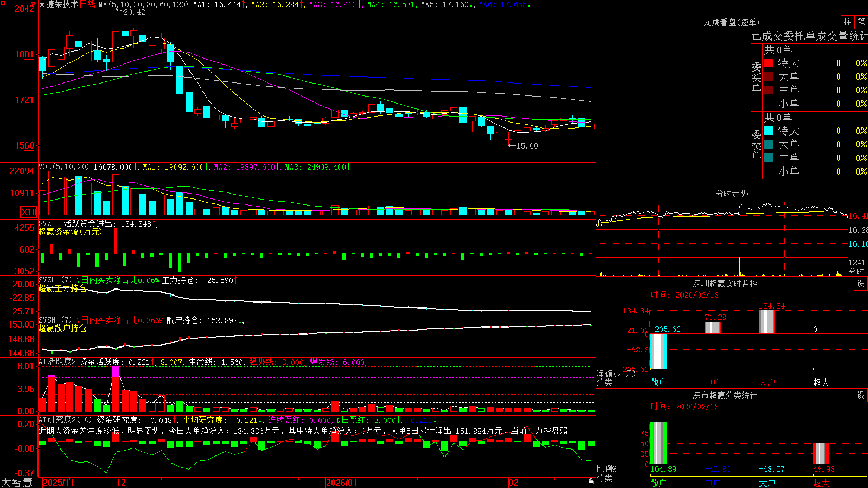Click the 日线 period label
The image size is (868, 488).
click(x=87, y=4)
